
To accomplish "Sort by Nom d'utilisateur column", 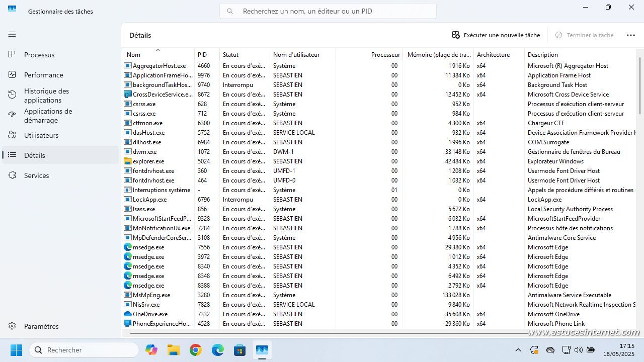I will click(x=303, y=54).
